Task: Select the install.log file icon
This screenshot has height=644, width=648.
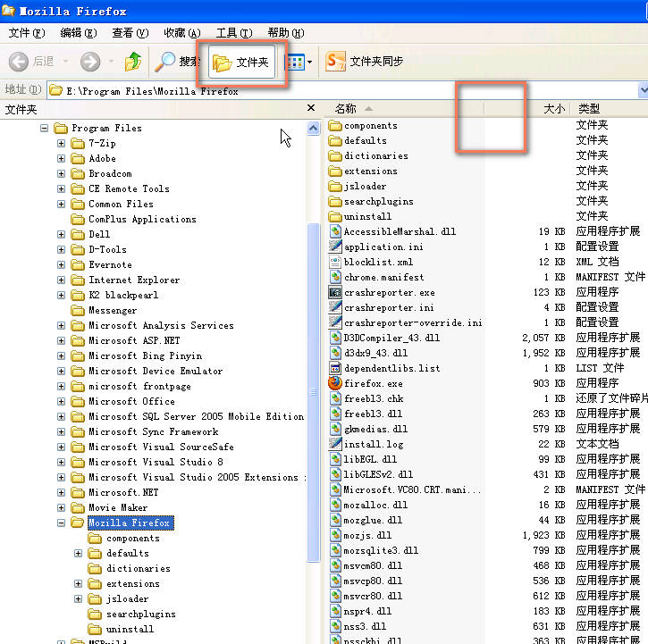Action: coord(335,444)
